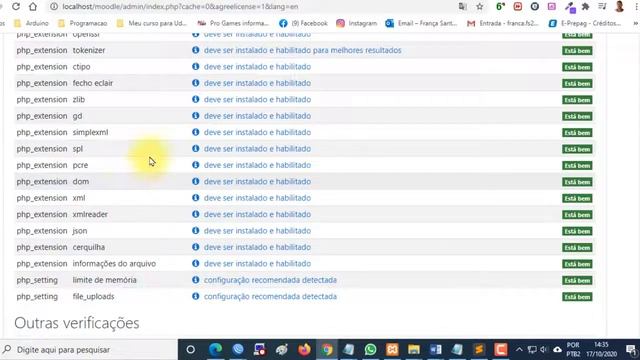Open the Facebook bookmark
This screenshot has height=360, width=640.
tap(303, 23)
